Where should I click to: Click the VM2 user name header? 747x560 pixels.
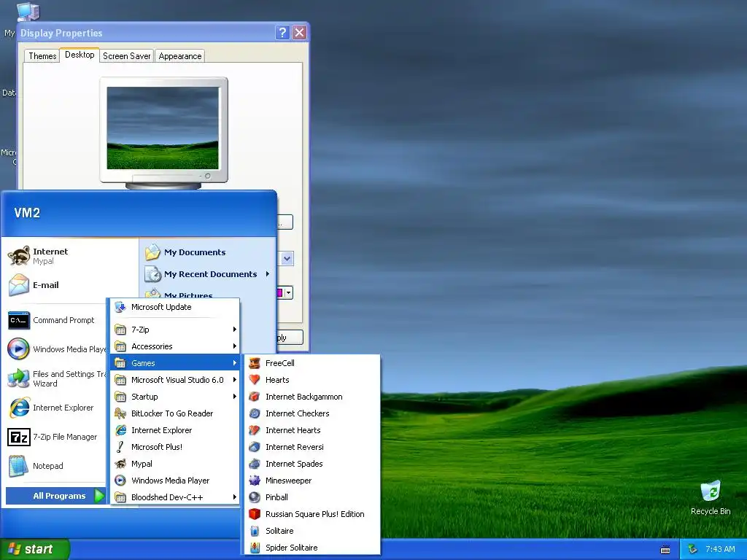(27, 212)
